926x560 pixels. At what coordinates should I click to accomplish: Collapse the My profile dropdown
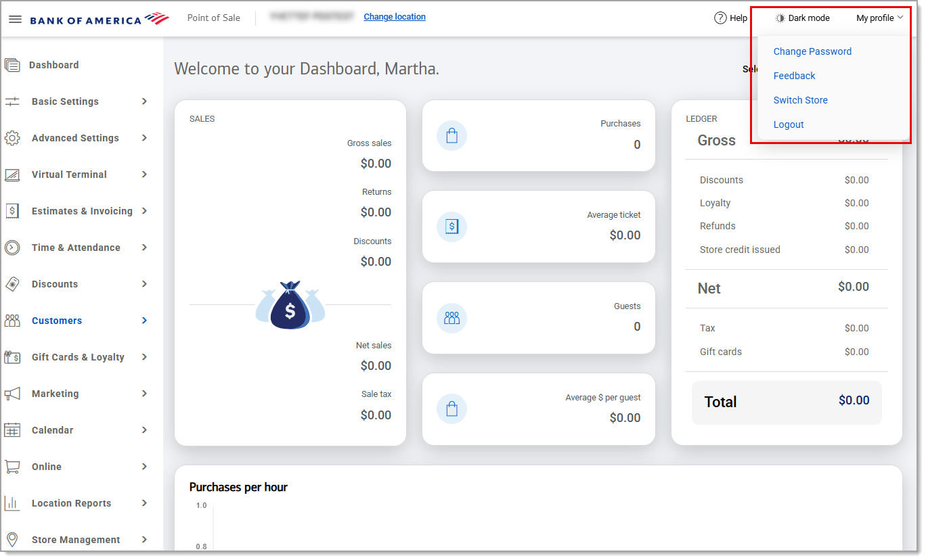(x=880, y=18)
